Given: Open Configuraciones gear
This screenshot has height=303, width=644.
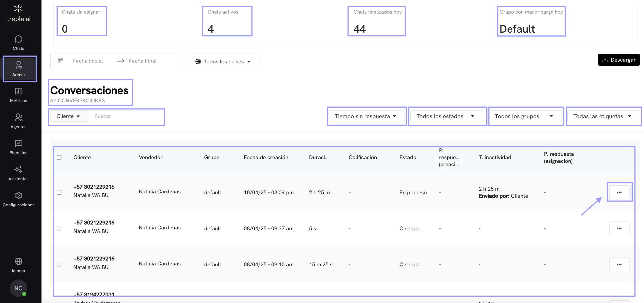Looking at the screenshot, I should [x=19, y=199].
